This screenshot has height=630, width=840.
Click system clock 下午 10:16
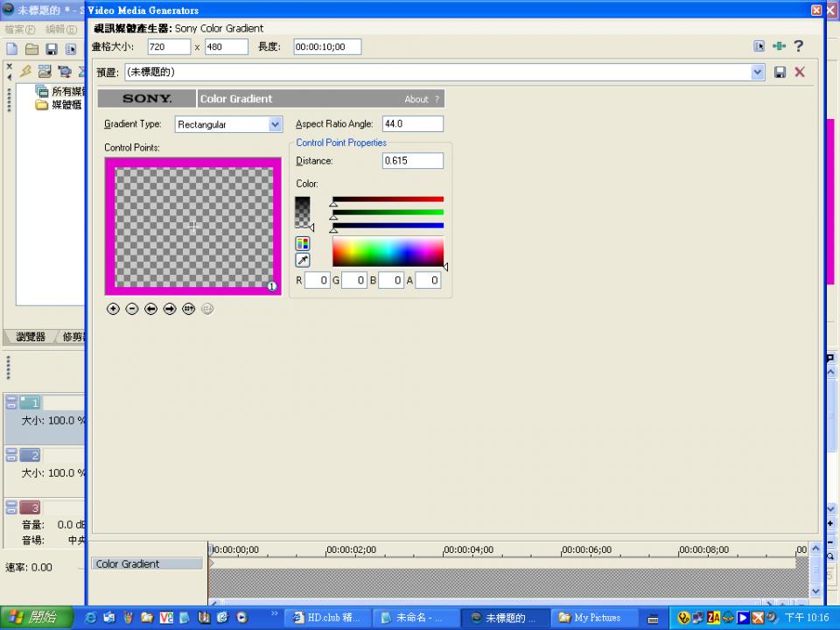[x=806, y=618]
